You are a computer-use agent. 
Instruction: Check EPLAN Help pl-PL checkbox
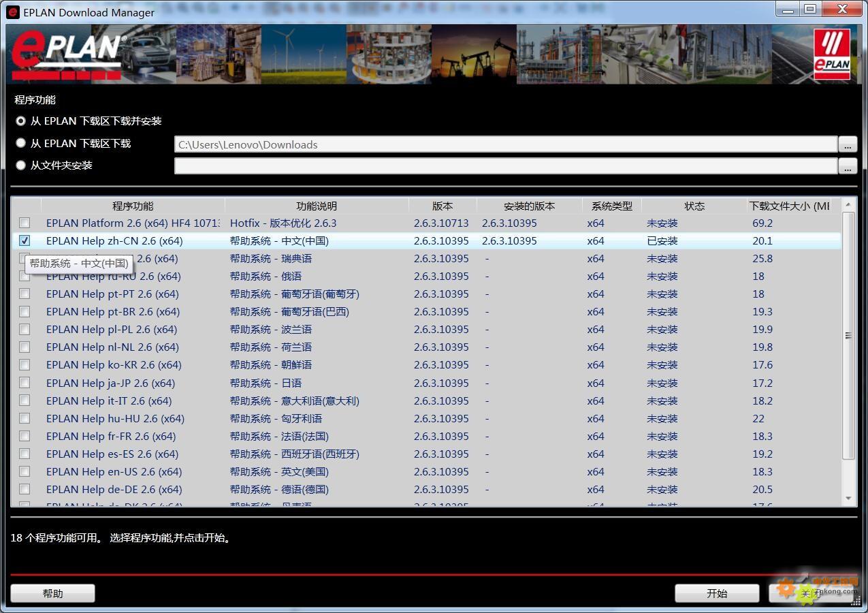[25, 329]
